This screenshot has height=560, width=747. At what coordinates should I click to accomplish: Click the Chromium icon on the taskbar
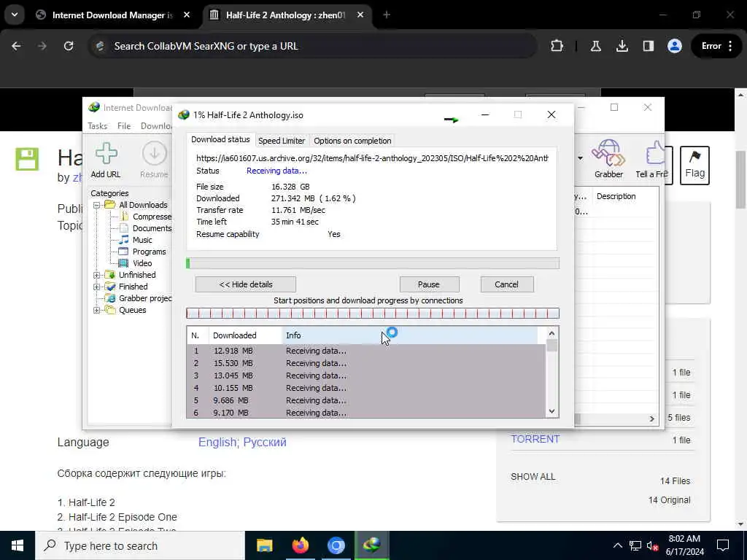pos(336,545)
